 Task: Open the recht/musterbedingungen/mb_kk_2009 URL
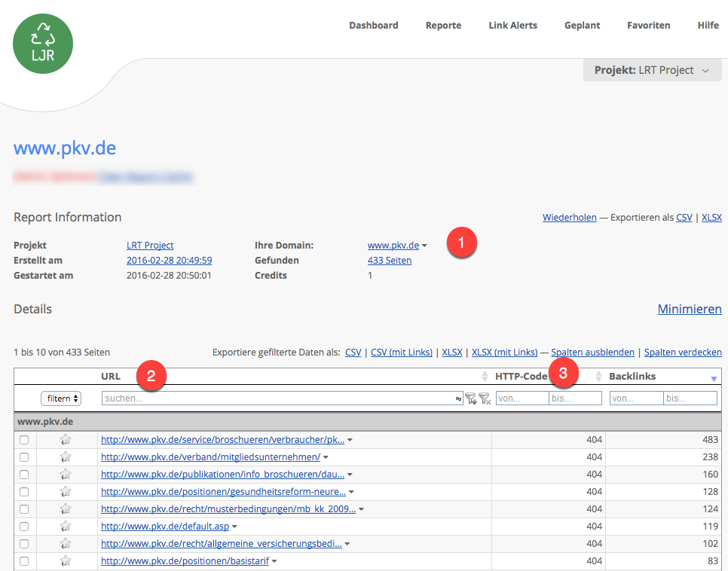pyautogui.click(x=228, y=508)
